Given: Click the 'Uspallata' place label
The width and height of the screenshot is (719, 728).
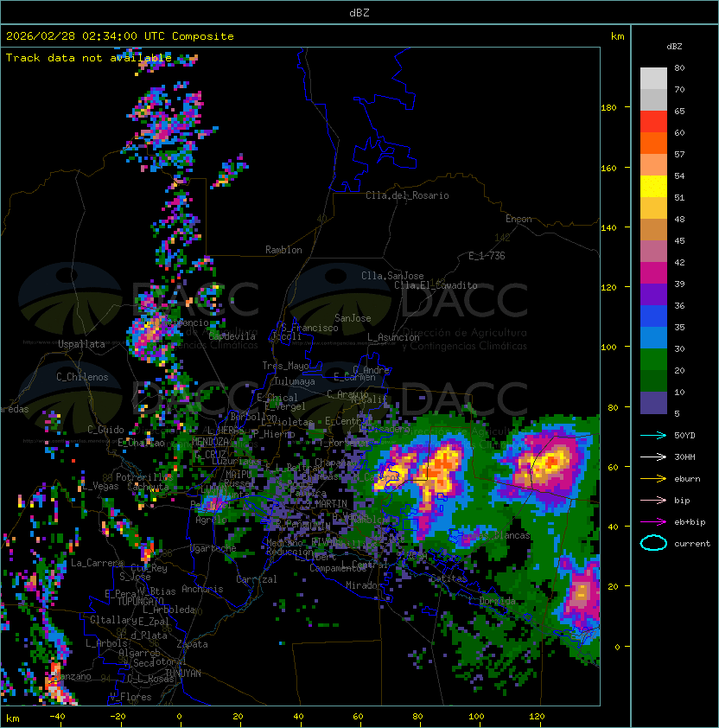Looking at the screenshot, I should 81,344.
